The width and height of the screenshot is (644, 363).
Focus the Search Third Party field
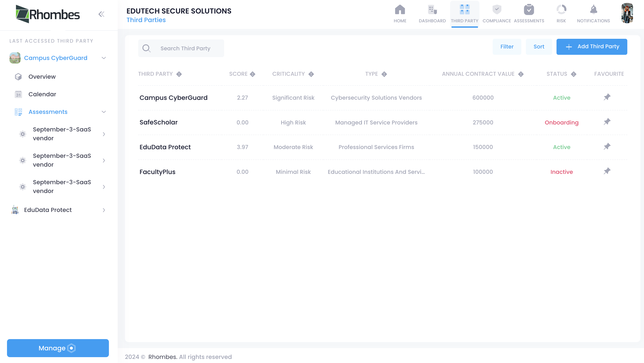[181, 48]
